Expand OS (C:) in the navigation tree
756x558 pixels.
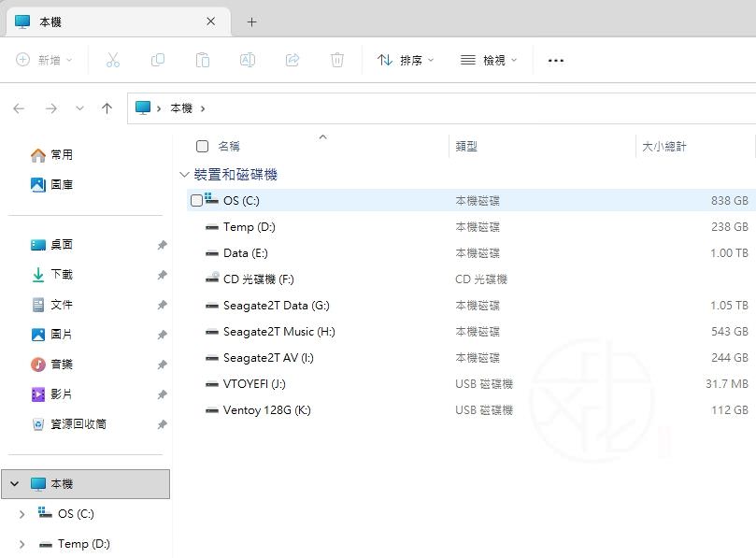(x=22, y=514)
